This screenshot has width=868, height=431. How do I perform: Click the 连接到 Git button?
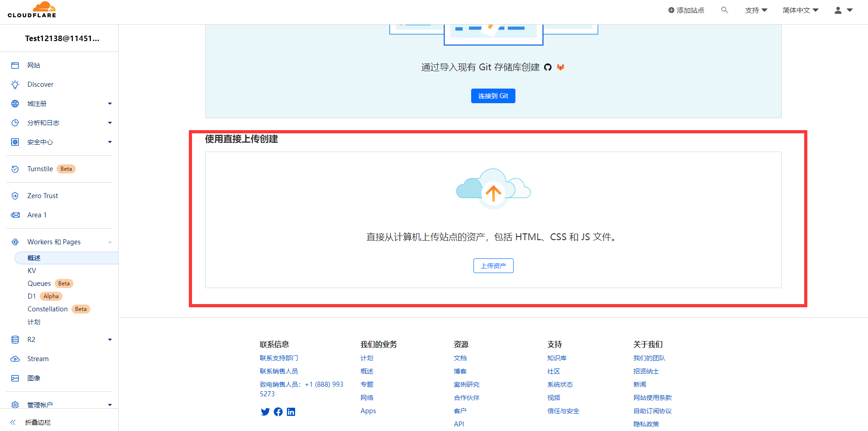point(493,96)
